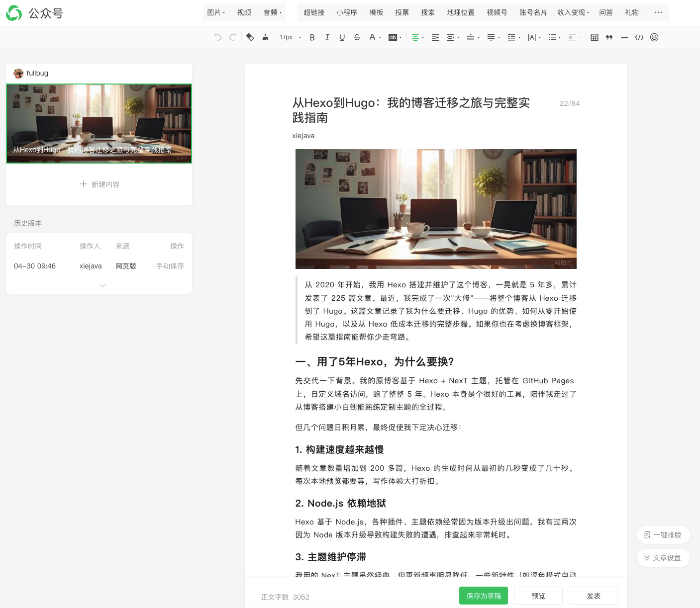Apply italic formatting
Screen dimensions: 700x608
(x=327, y=37)
